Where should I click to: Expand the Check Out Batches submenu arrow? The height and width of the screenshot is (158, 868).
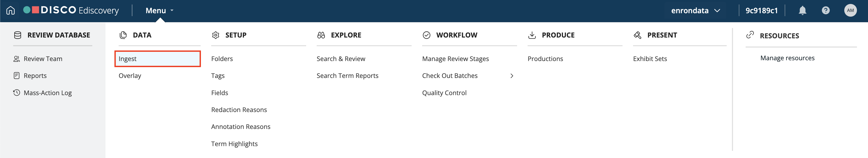pyautogui.click(x=512, y=76)
